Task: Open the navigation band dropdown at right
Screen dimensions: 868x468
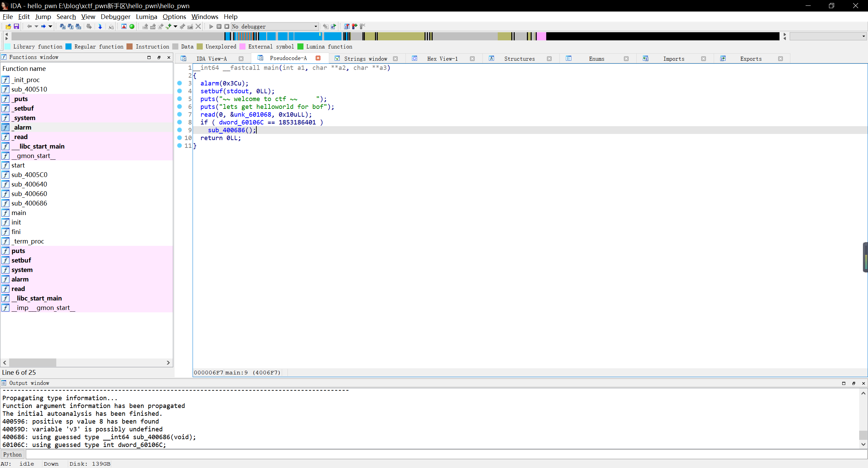Action: point(863,36)
